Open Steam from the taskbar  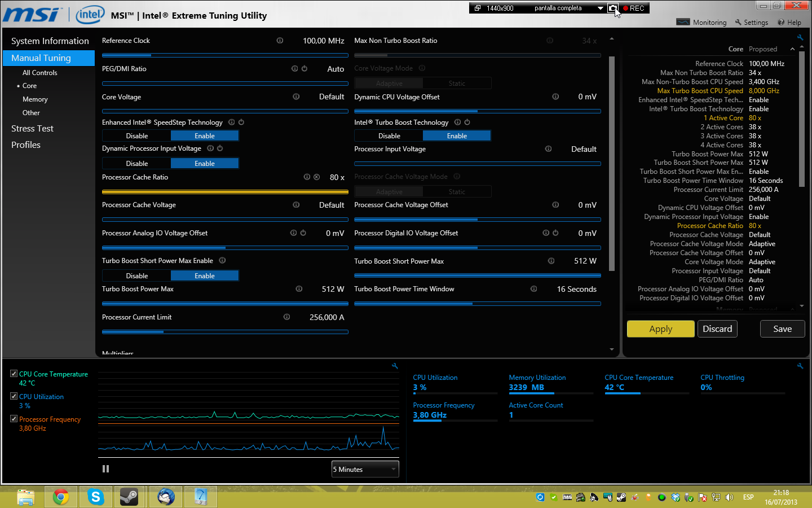129,497
